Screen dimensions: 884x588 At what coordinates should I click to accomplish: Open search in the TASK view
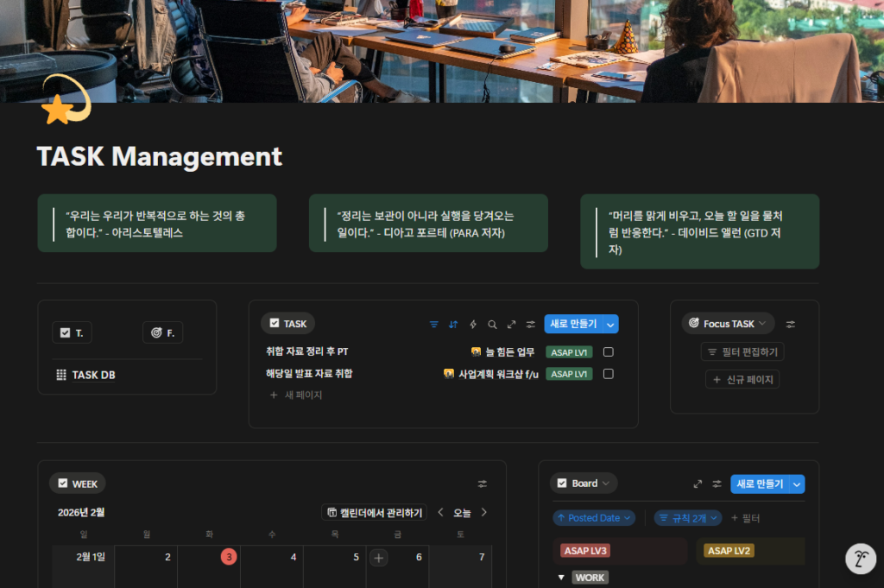pyautogui.click(x=493, y=324)
